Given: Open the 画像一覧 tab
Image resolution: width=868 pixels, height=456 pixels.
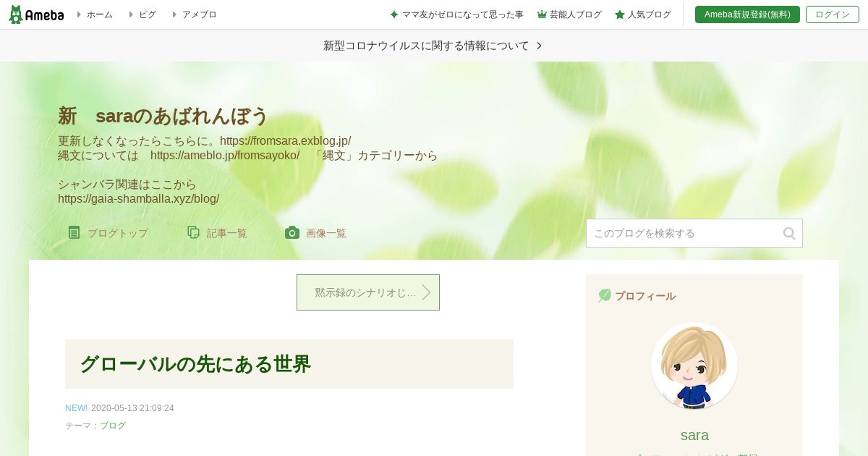Looking at the screenshot, I should [x=315, y=233].
